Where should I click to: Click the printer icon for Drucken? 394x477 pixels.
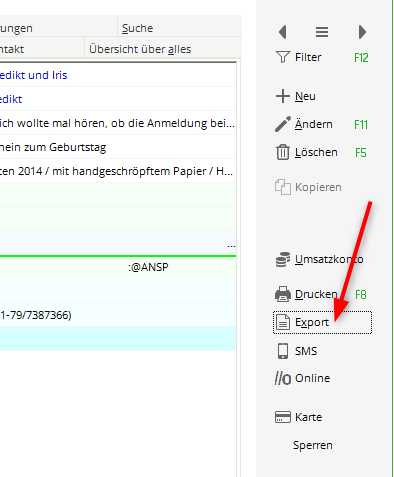(283, 294)
